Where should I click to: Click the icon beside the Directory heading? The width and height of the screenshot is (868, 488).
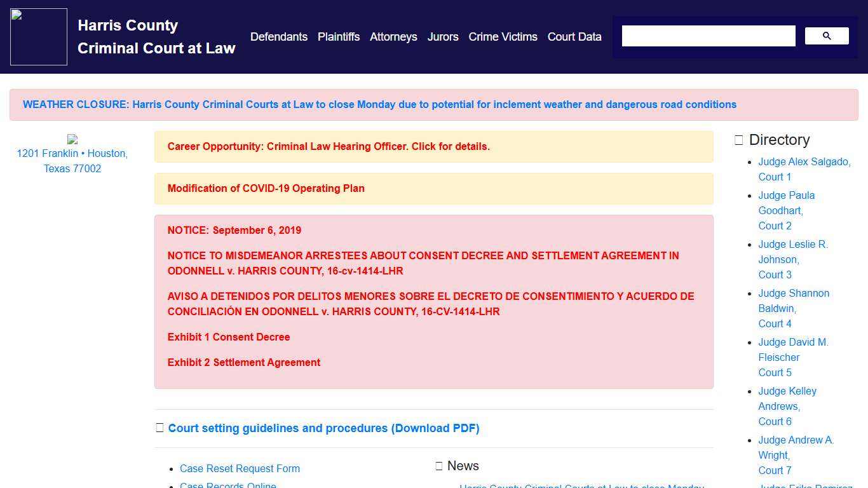[x=738, y=140]
